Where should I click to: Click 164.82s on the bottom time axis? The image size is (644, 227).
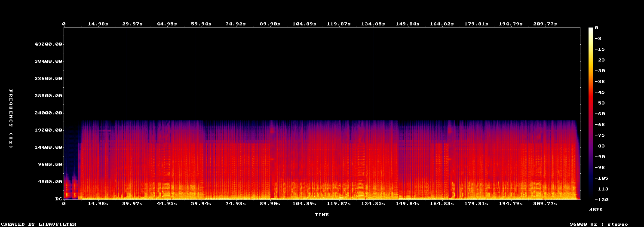coord(442,203)
